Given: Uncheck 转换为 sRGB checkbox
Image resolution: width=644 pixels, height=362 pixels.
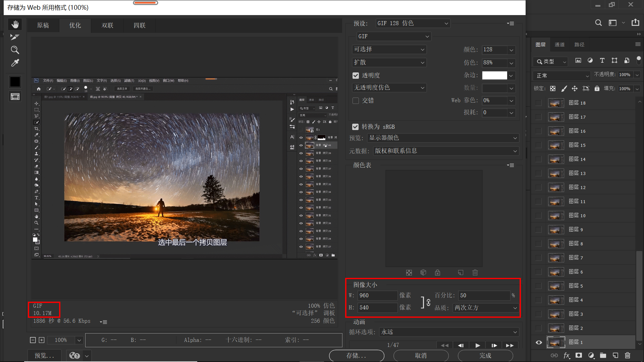Looking at the screenshot, I should (356, 127).
